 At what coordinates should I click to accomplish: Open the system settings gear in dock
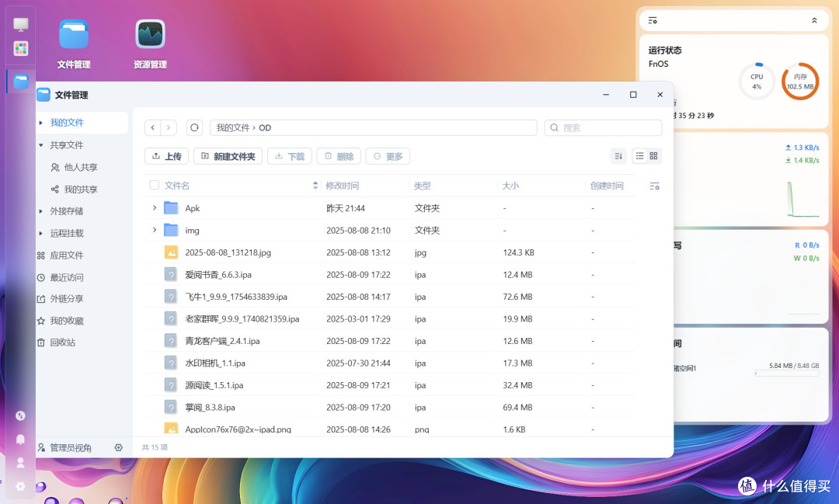(20, 486)
